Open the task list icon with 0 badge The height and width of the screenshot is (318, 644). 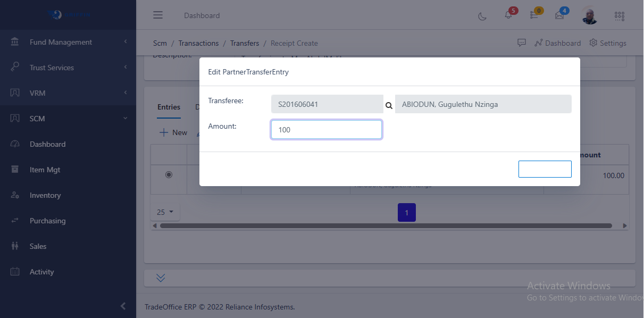pos(535,15)
